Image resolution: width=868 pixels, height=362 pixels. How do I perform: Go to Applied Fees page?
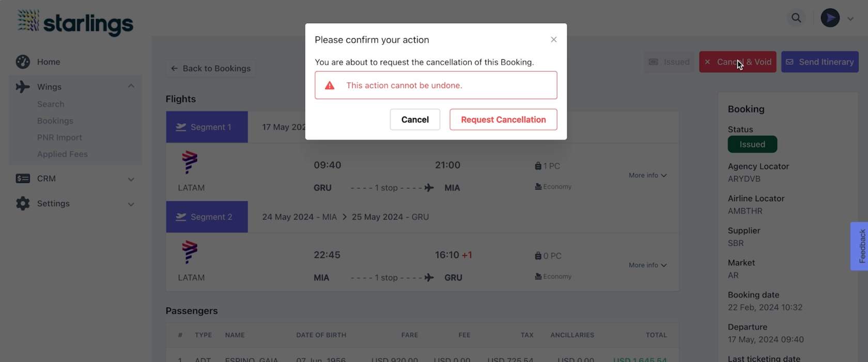[x=63, y=154]
